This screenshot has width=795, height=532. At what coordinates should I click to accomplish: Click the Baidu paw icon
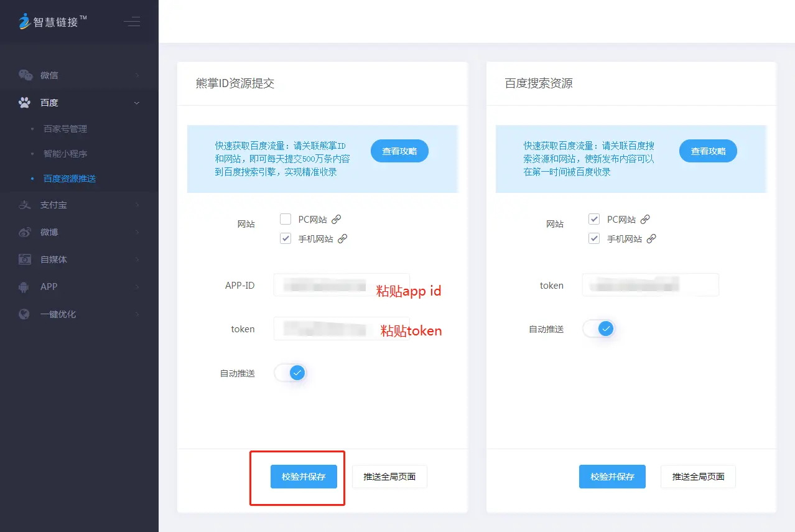coord(25,103)
